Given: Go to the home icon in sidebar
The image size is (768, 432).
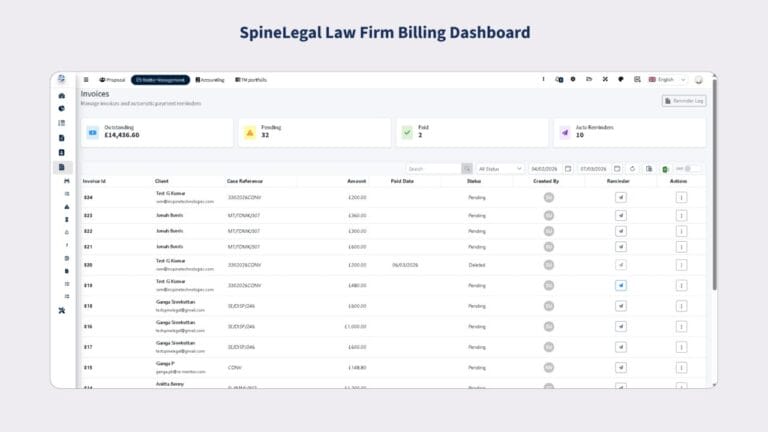Looking at the screenshot, I should coord(62,96).
